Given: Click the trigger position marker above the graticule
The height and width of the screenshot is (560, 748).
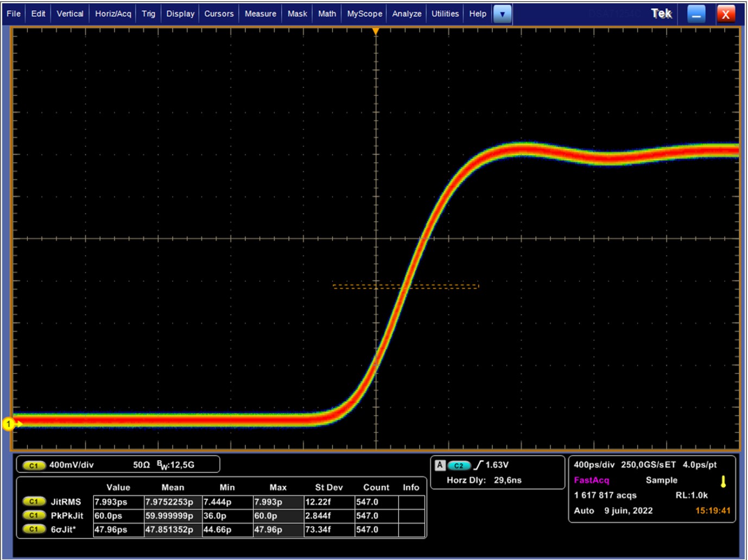Looking at the screenshot, I should pos(376,32).
